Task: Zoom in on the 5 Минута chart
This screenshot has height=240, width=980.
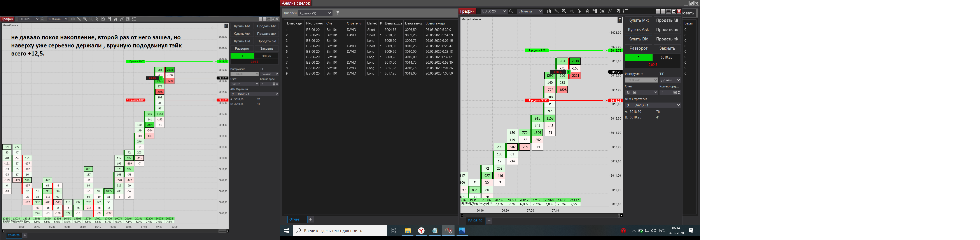Action: [564, 11]
